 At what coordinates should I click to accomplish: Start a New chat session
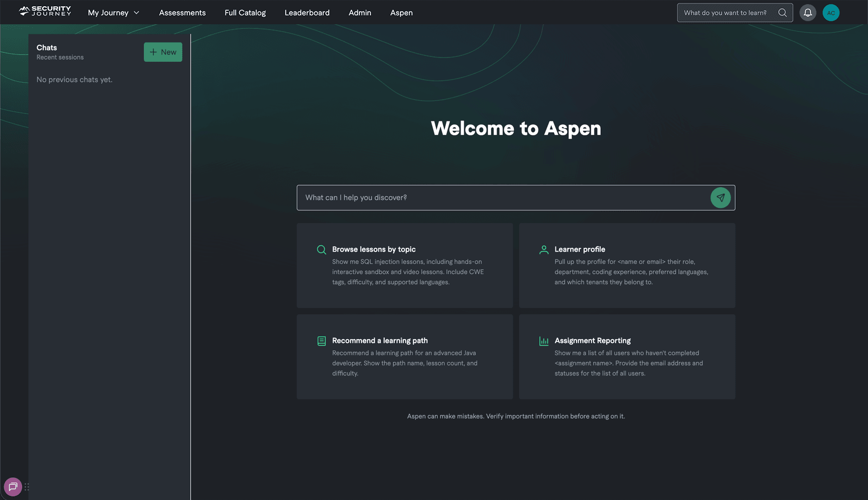pyautogui.click(x=163, y=52)
